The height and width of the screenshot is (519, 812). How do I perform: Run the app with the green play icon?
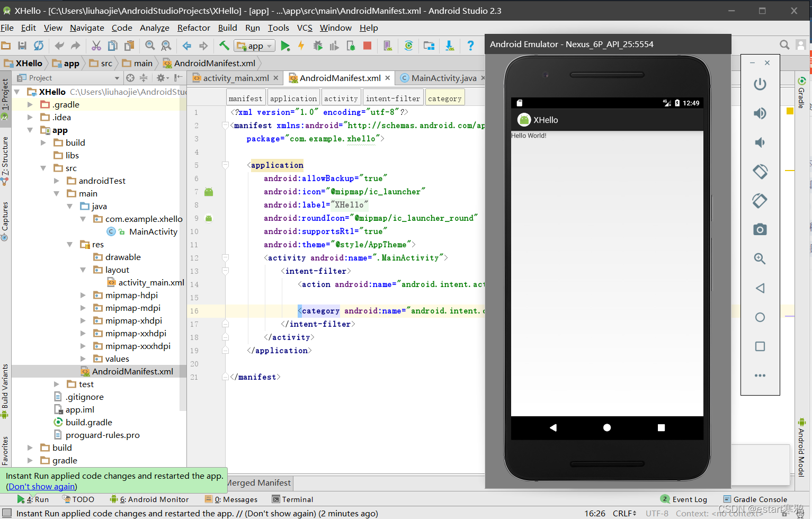click(x=285, y=46)
